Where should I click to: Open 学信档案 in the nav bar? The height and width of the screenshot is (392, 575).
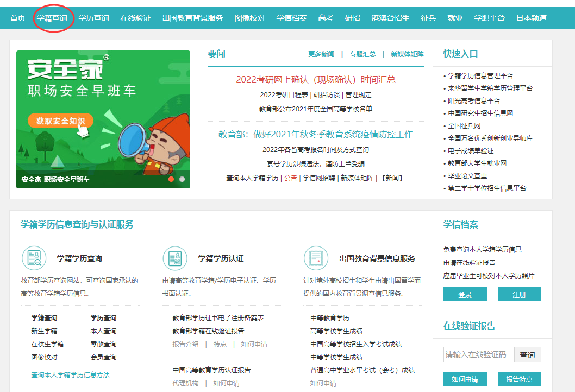click(291, 18)
